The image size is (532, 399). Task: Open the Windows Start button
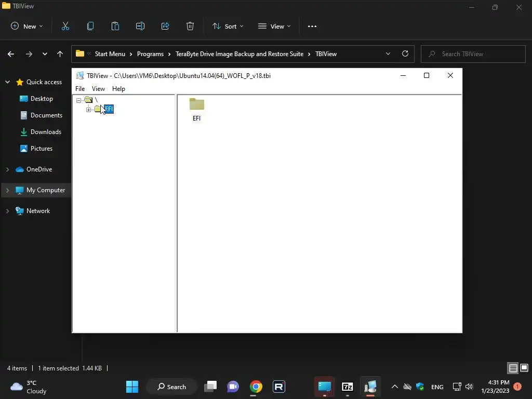click(x=132, y=387)
